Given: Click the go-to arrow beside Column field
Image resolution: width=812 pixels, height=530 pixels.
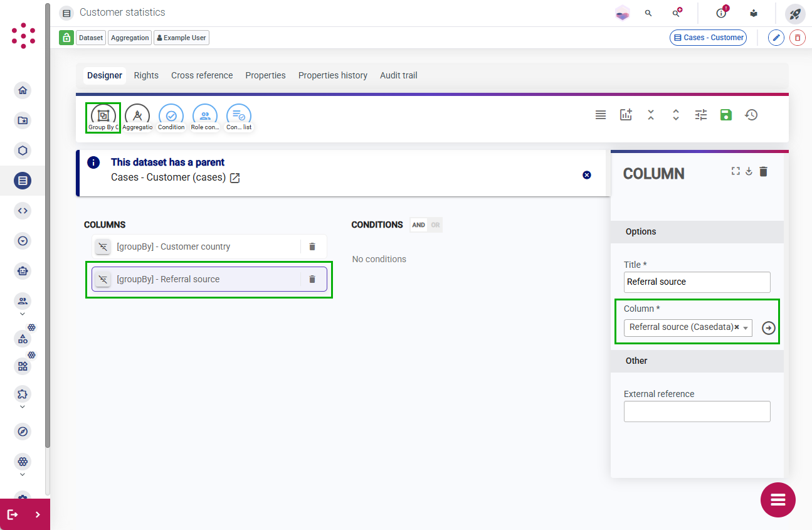Looking at the screenshot, I should point(769,328).
